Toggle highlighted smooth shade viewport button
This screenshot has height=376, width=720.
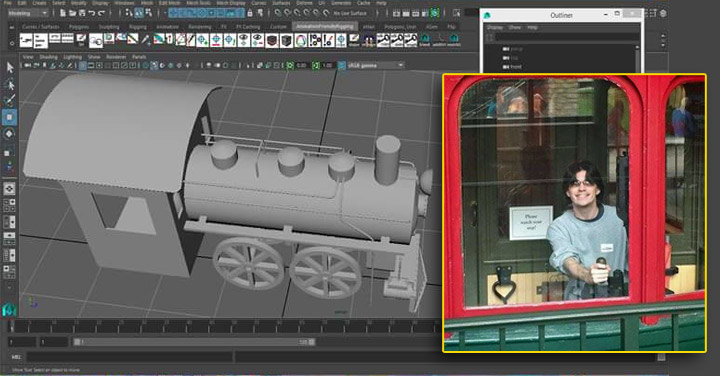(154, 66)
